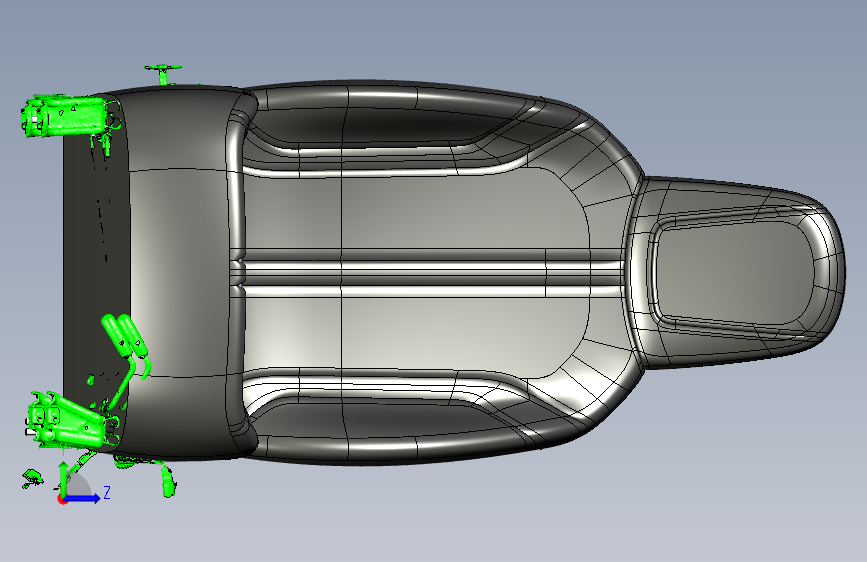Click the green vertical axis arrow of triad

64,478
